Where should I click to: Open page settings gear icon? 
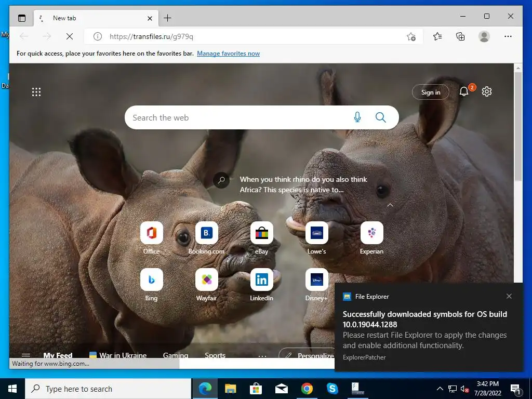point(487,91)
